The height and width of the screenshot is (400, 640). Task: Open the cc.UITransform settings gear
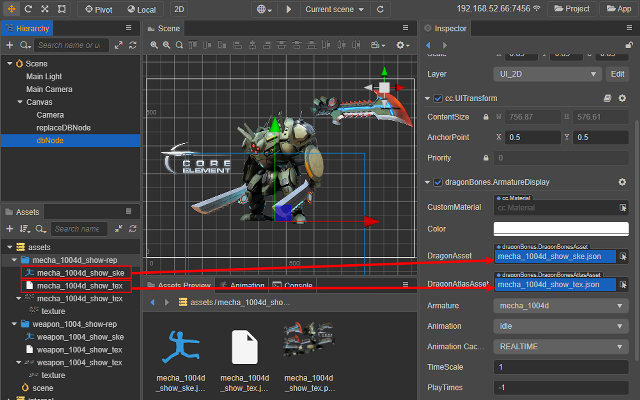pyautogui.click(x=622, y=98)
